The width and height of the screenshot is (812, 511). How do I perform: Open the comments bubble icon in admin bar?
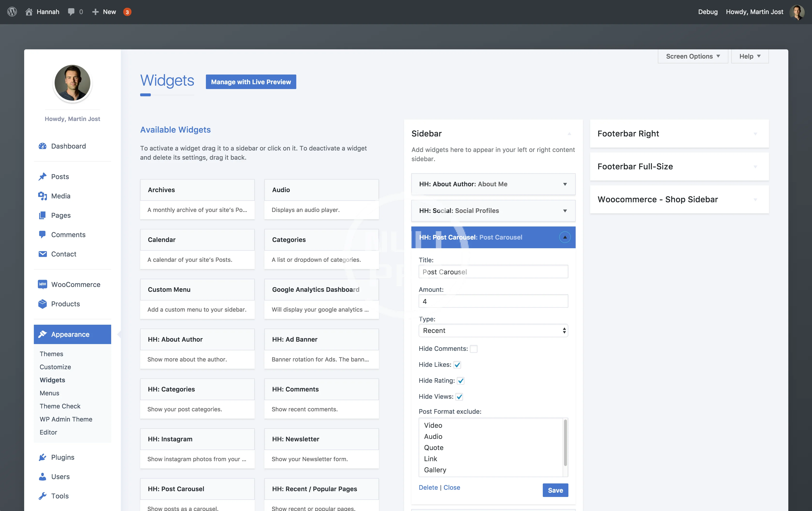click(71, 12)
